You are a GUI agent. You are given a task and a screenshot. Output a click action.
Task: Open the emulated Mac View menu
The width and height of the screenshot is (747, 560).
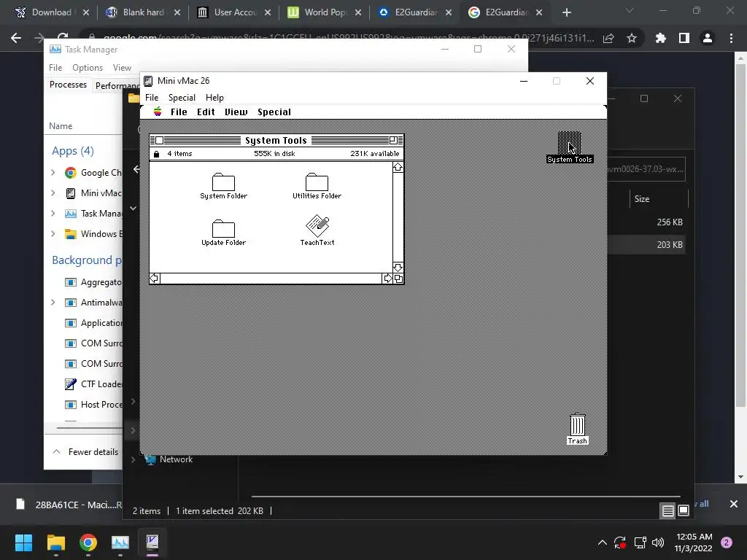(x=236, y=112)
